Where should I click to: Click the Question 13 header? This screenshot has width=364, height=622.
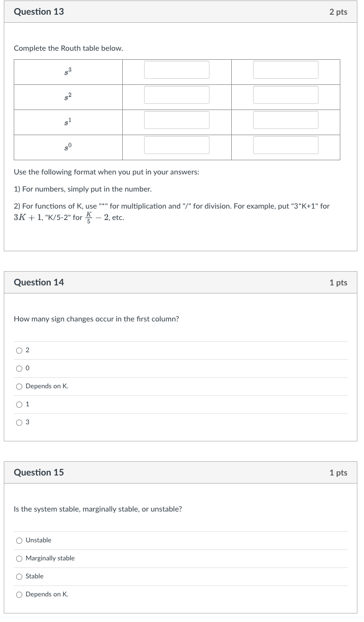[x=39, y=11]
